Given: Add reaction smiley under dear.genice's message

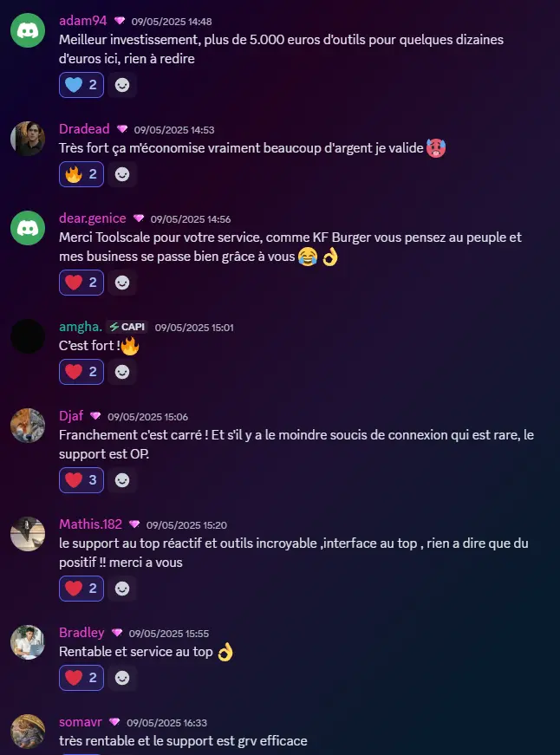Looking at the screenshot, I should [x=122, y=283].
